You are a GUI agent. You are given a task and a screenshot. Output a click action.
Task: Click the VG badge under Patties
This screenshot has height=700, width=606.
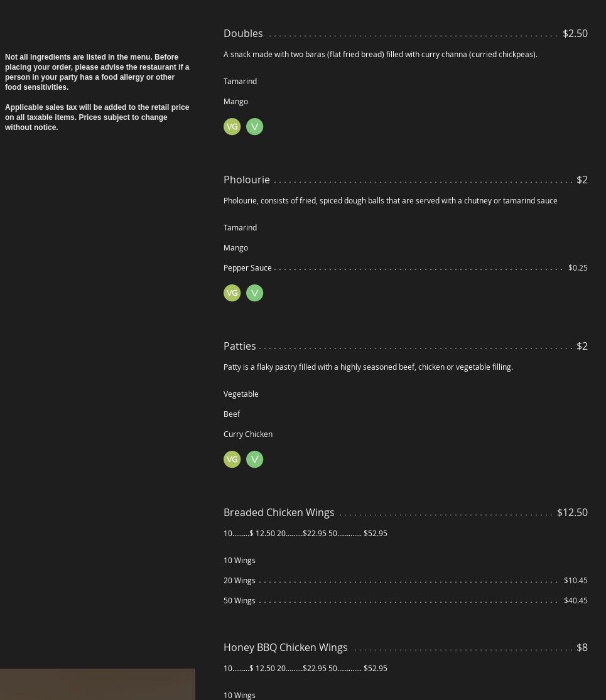pos(232,460)
